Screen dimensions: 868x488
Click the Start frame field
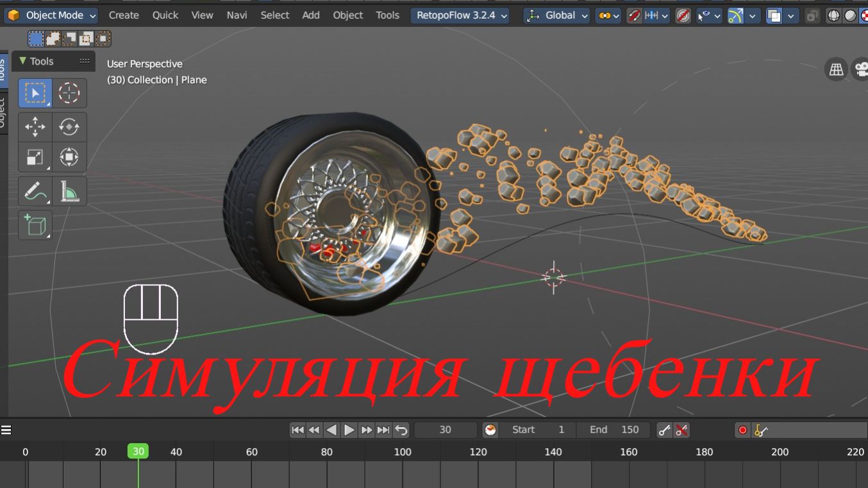point(538,430)
